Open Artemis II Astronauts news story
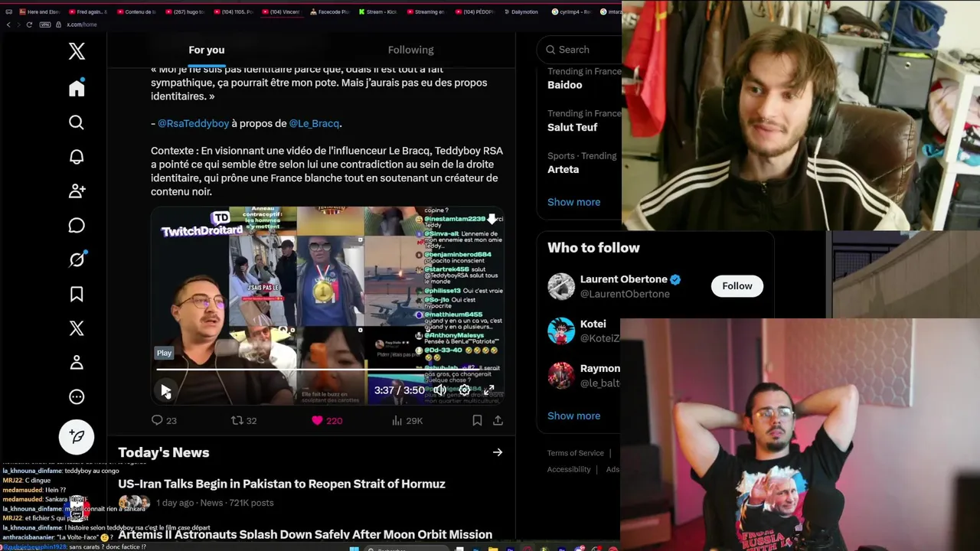Image resolution: width=980 pixels, height=551 pixels. pos(305,534)
